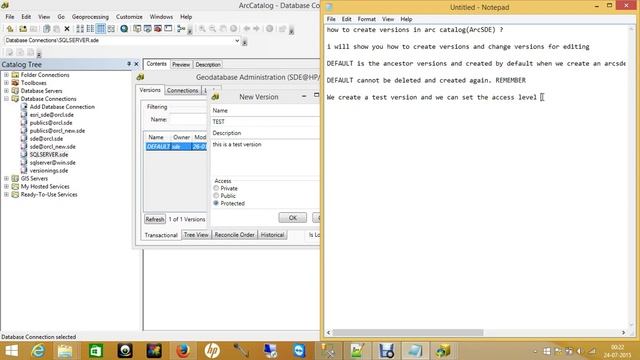This screenshot has width=640, height=360.
Task: Click the Pan tool icon
Action: point(223,29)
